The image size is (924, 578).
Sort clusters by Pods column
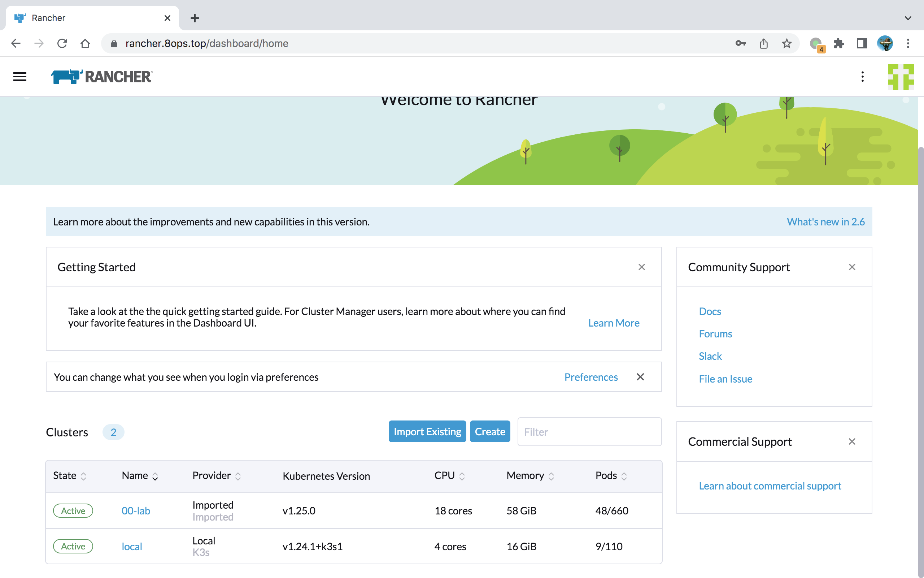tap(611, 475)
